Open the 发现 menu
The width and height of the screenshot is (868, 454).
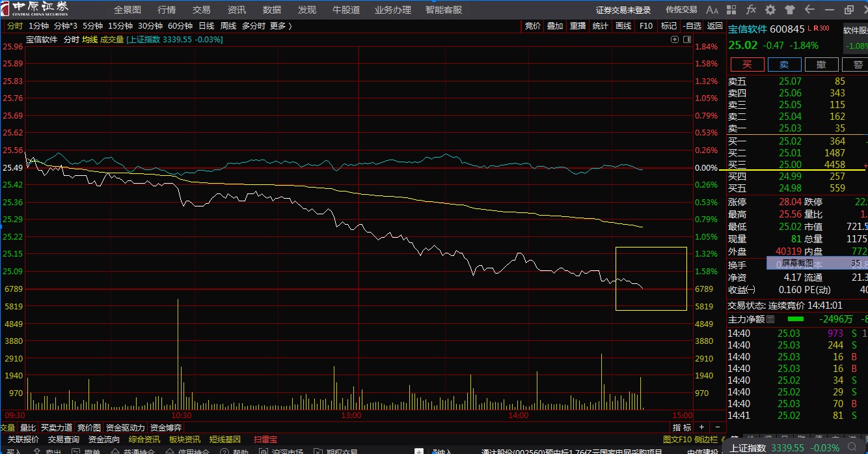tap(307, 10)
